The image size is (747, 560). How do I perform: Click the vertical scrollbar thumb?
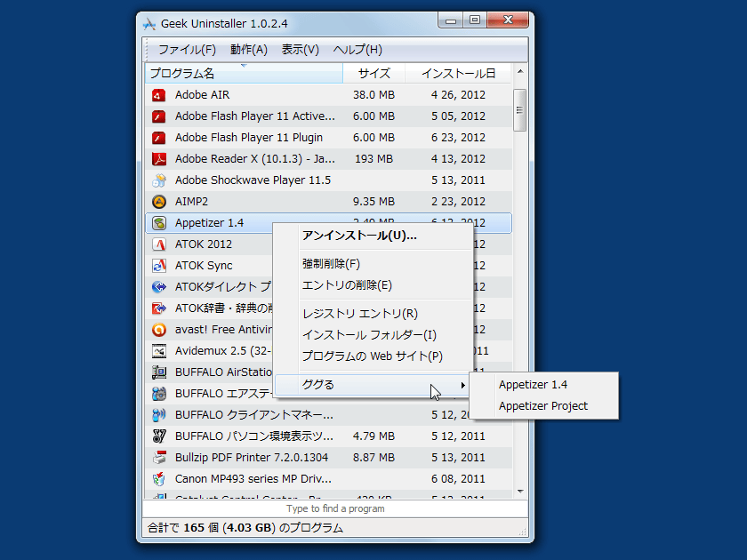pos(519,110)
